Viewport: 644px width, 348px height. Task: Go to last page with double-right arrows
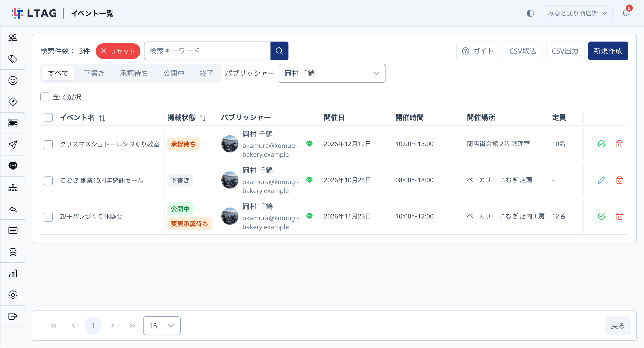coord(132,326)
